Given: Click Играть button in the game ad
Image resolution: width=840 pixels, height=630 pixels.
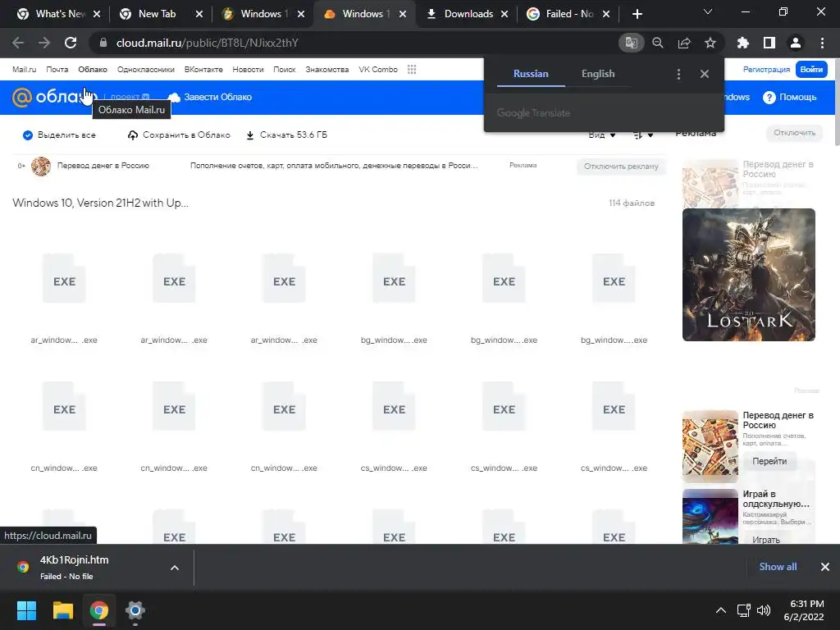Looking at the screenshot, I should click(766, 538).
